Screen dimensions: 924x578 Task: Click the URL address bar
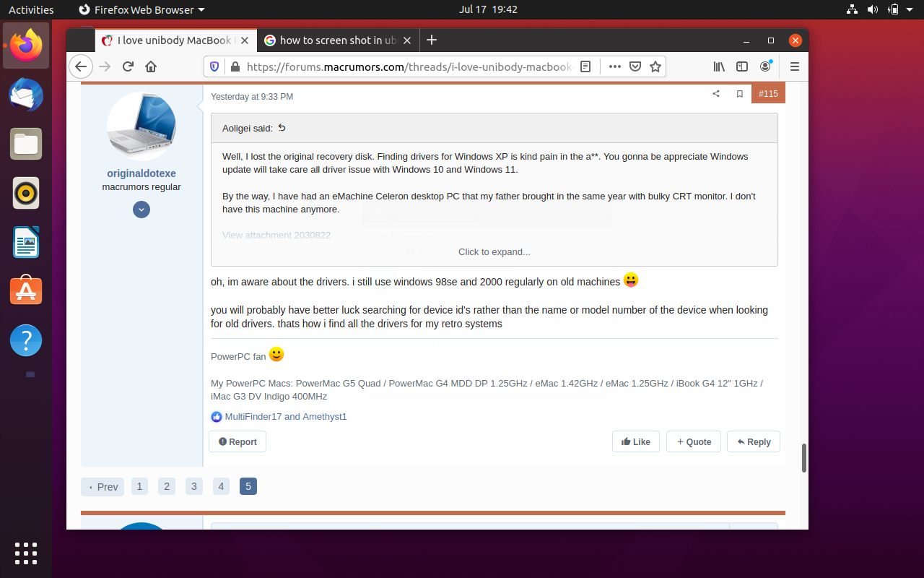pos(408,66)
